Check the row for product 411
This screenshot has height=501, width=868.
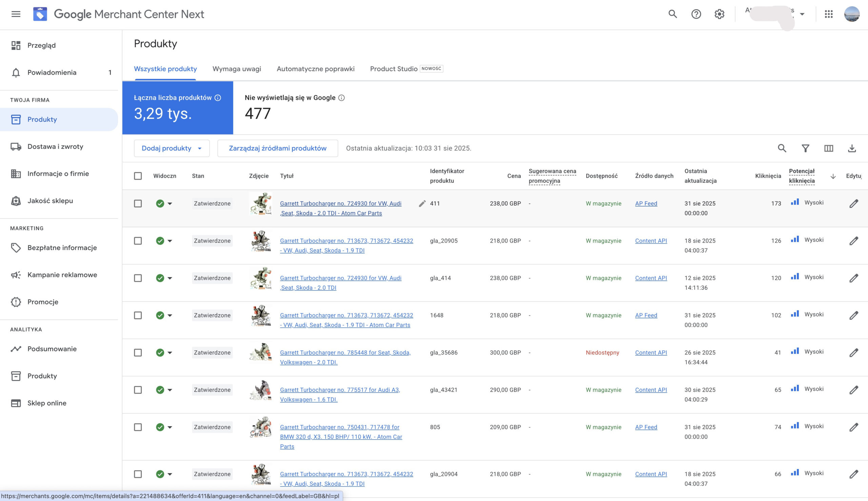point(138,204)
